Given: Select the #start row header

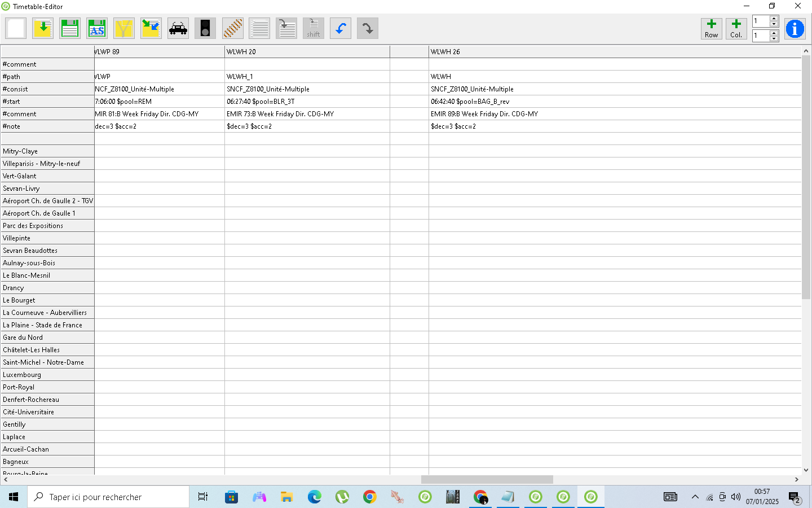Looking at the screenshot, I should click(x=47, y=101).
